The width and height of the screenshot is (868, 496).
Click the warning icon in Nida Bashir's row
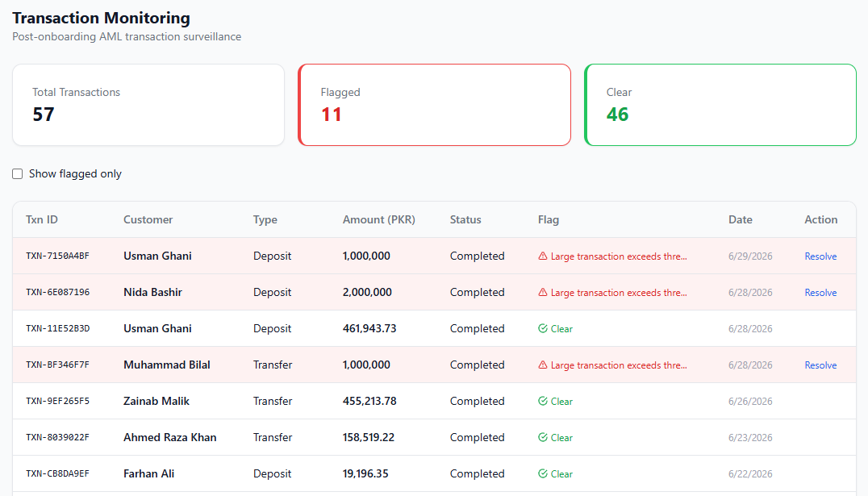(542, 292)
